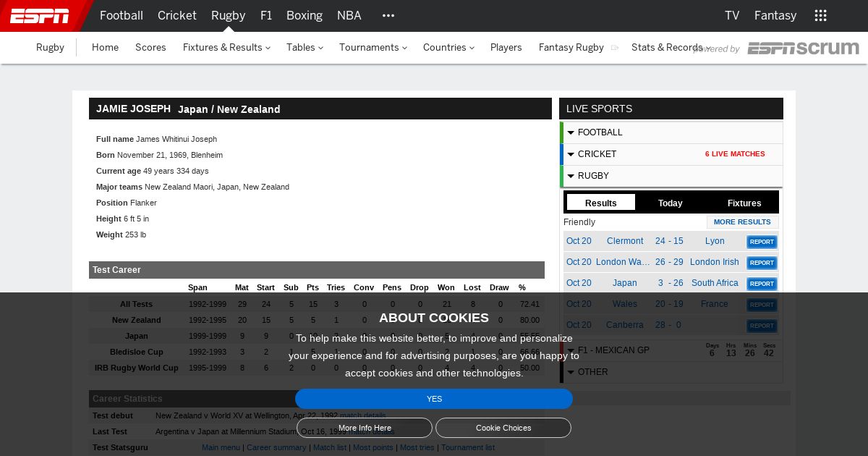Open London Wasps v London Irish report
868x456 pixels.
point(762,263)
